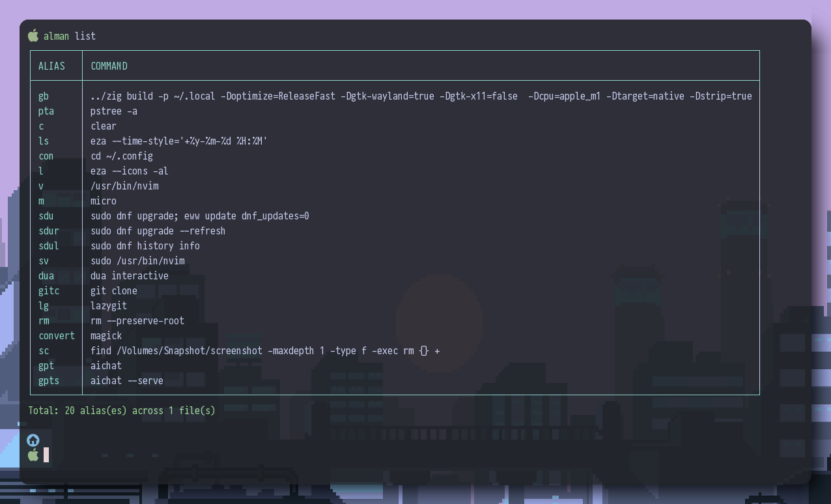Click the 'eza --time-style' command
Screen dimensions: 831x504
(x=179, y=141)
